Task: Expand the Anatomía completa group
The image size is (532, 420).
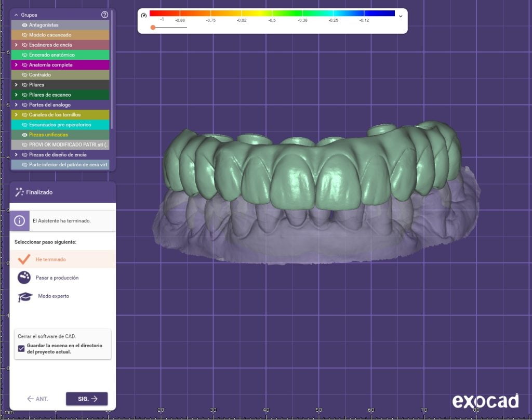Action: pyautogui.click(x=16, y=65)
